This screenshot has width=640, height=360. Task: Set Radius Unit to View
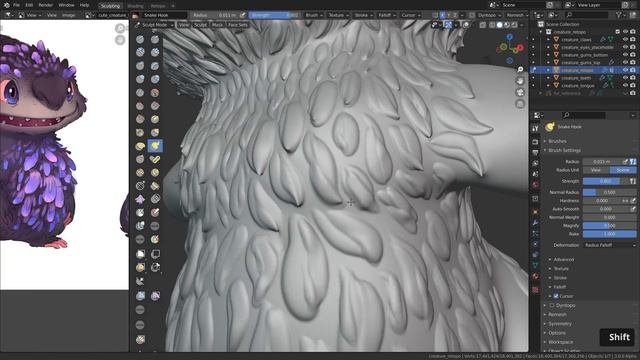coord(596,170)
